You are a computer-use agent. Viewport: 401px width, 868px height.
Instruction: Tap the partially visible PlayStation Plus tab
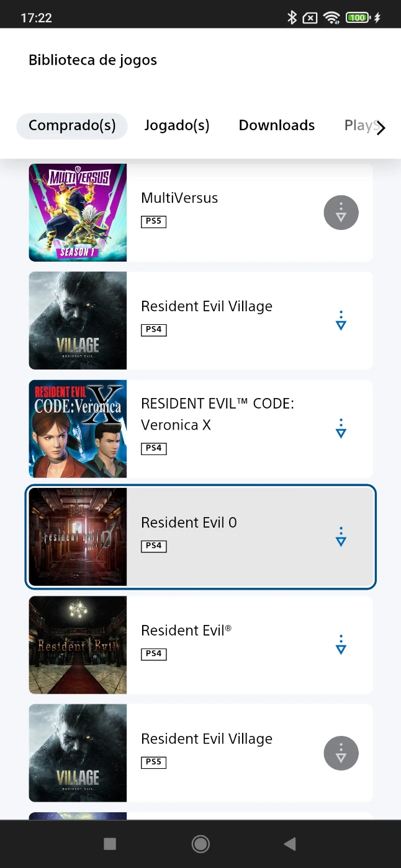tap(359, 125)
